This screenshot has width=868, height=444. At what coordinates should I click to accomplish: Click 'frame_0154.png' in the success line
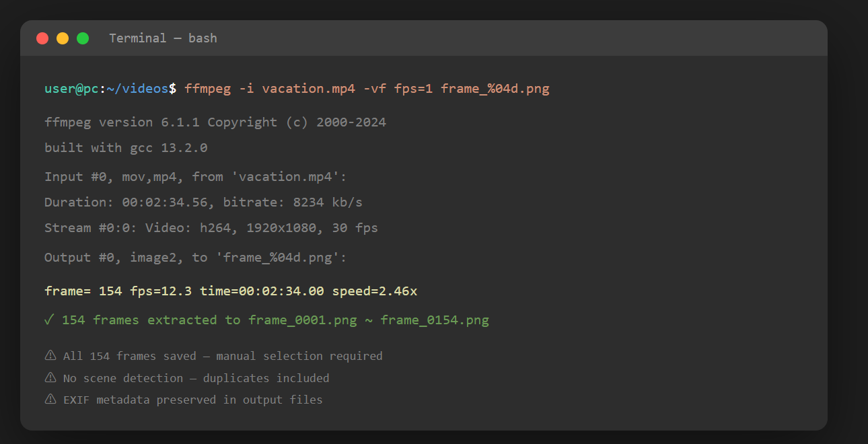(x=435, y=320)
